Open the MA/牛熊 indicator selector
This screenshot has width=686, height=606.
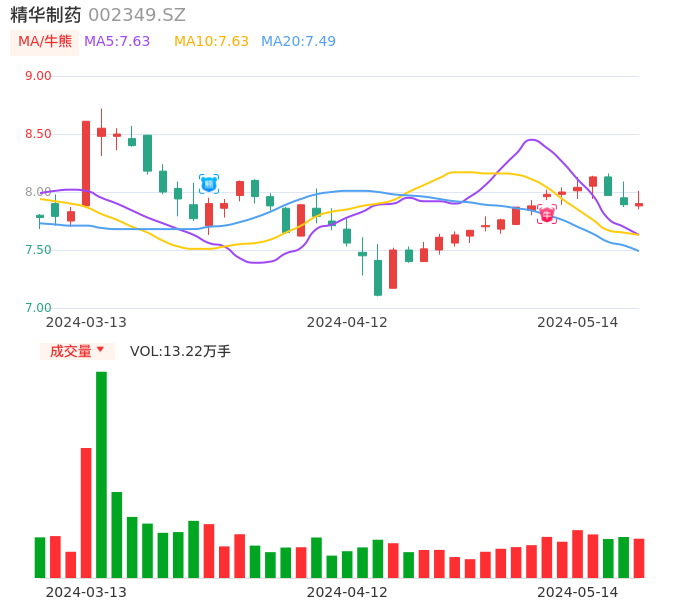45,41
